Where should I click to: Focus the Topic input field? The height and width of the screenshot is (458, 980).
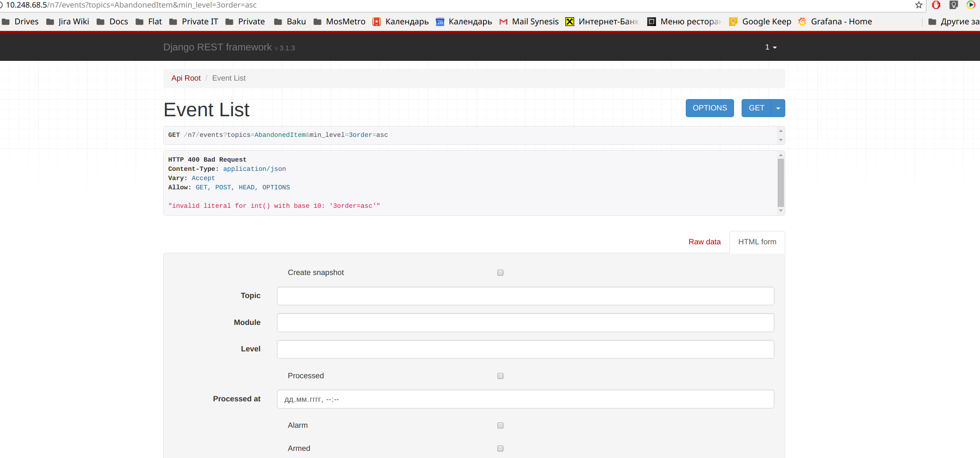coord(525,296)
